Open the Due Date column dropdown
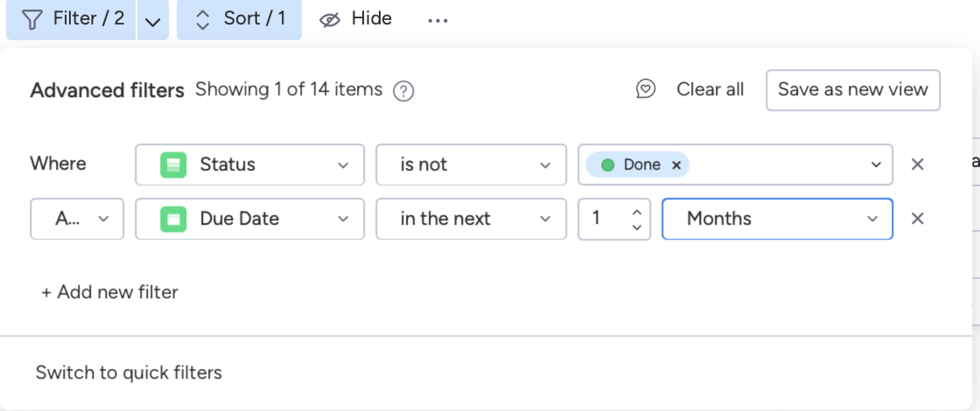 click(x=250, y=219)
